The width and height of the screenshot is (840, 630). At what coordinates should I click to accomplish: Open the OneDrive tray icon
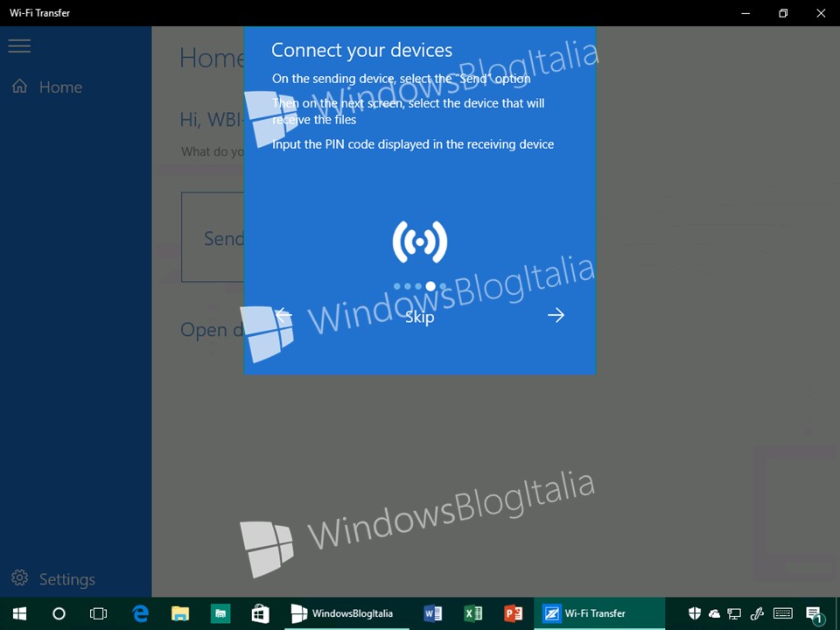coord(714,614)
